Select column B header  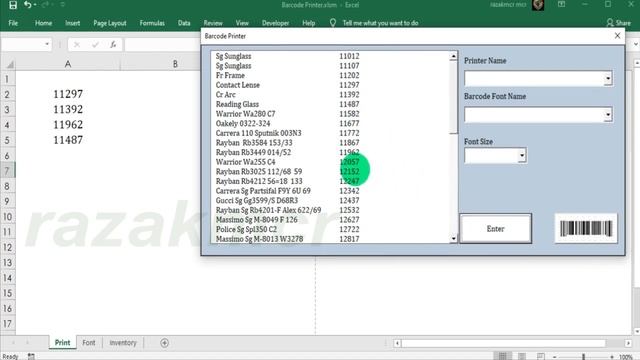[175, 64]
